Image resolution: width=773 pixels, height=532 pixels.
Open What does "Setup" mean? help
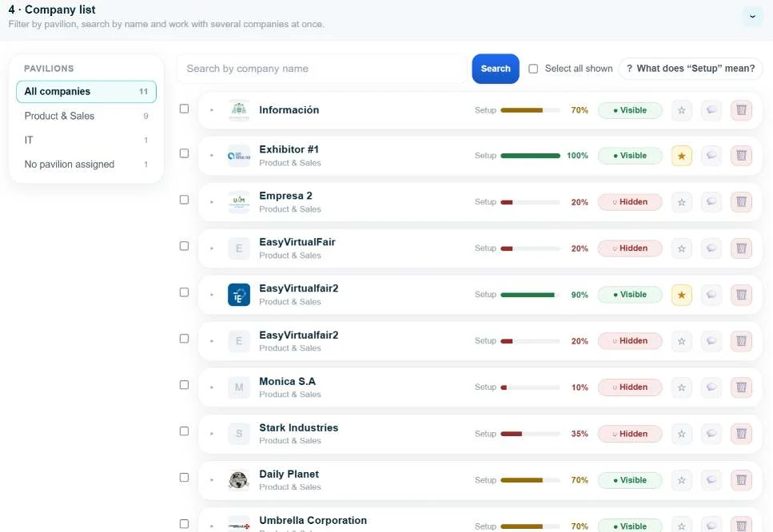690,69
